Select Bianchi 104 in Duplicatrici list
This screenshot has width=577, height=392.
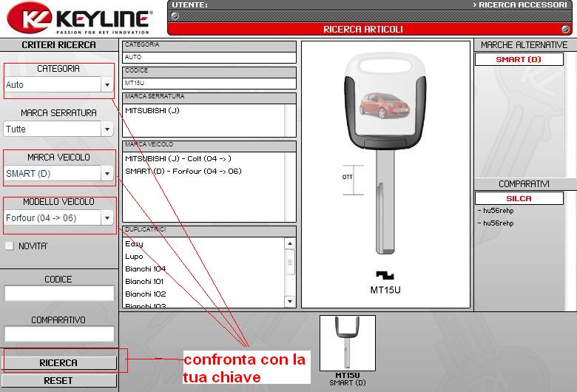tap(145, 268)
